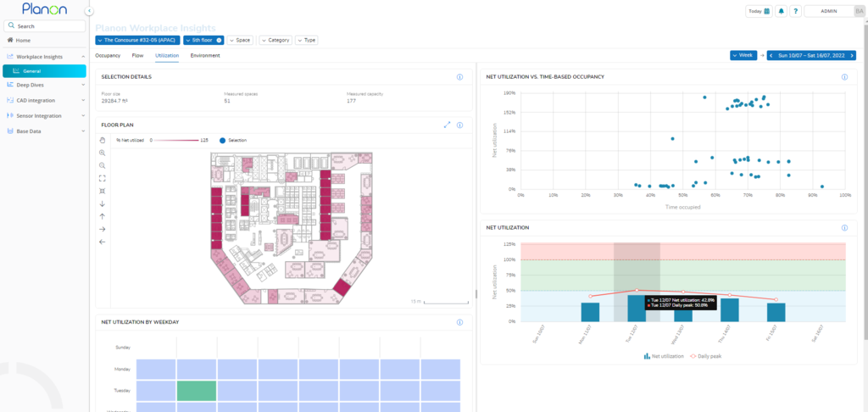Click the Today button
Viewport: 868px width, 412px height.
coord(759,11)
